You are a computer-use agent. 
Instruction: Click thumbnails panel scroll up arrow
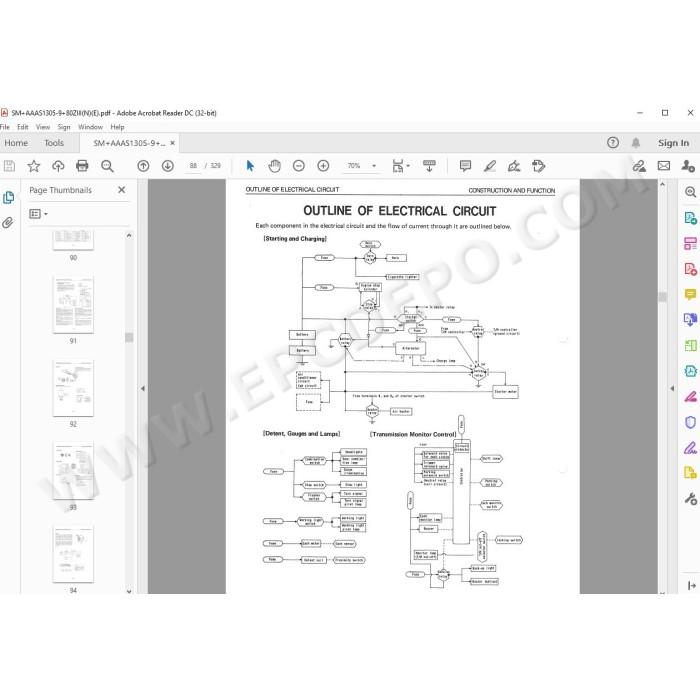(x=129, y=235)
